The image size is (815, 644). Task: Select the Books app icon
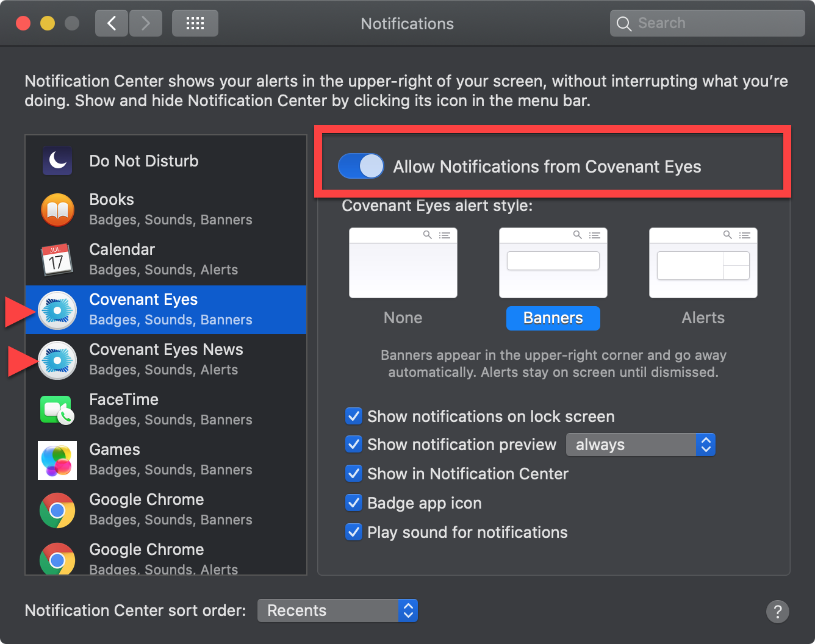point(57,210)
